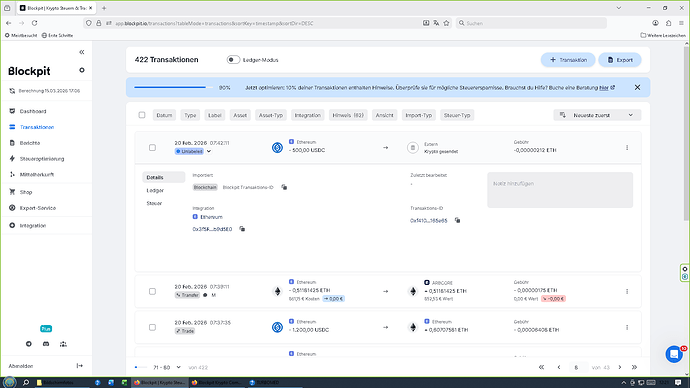Viewport: 690px width, 388px height.
Task: Open settings gear next to the Blockpit logo
Action: point(81,70)
